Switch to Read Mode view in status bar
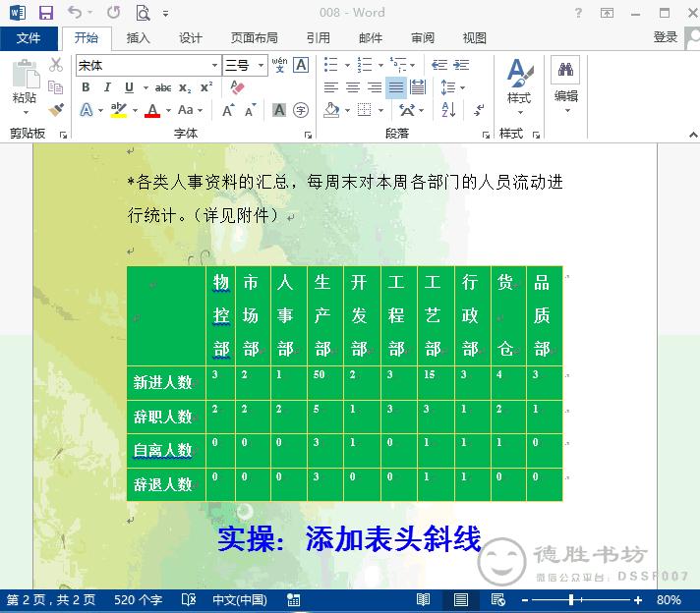The image size is (700, 613). click(x=423, y=600)
